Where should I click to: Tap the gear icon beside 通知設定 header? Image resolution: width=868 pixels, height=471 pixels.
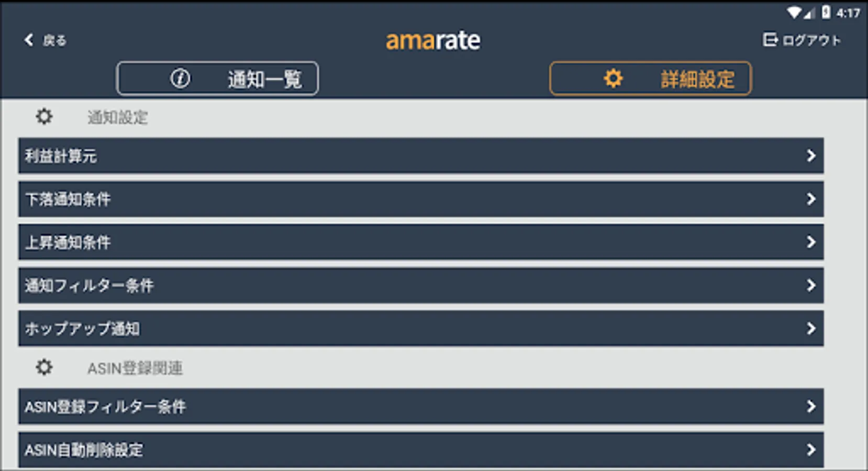44,117
